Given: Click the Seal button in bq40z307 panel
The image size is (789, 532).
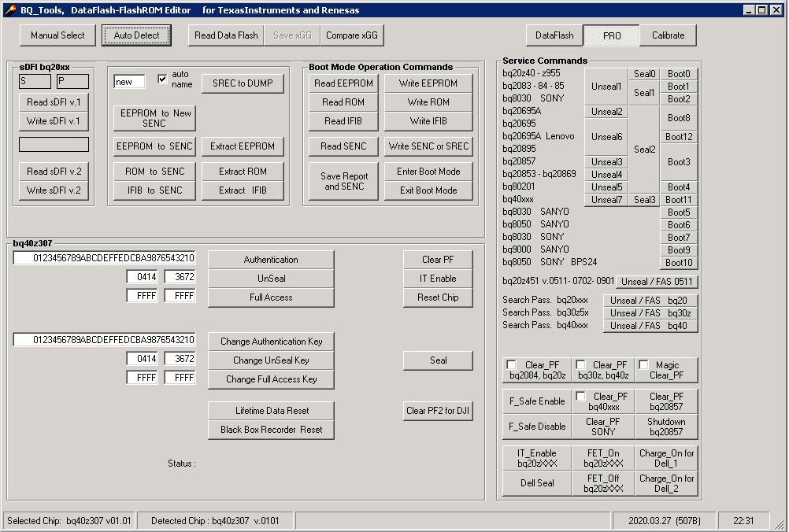Looking at the screenshot, I should tap(438, 360).
